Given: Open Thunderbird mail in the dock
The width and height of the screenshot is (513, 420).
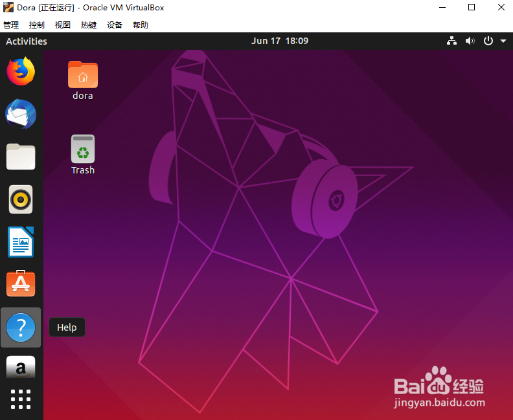Looking at the screenshot, I should click(21, 114).
